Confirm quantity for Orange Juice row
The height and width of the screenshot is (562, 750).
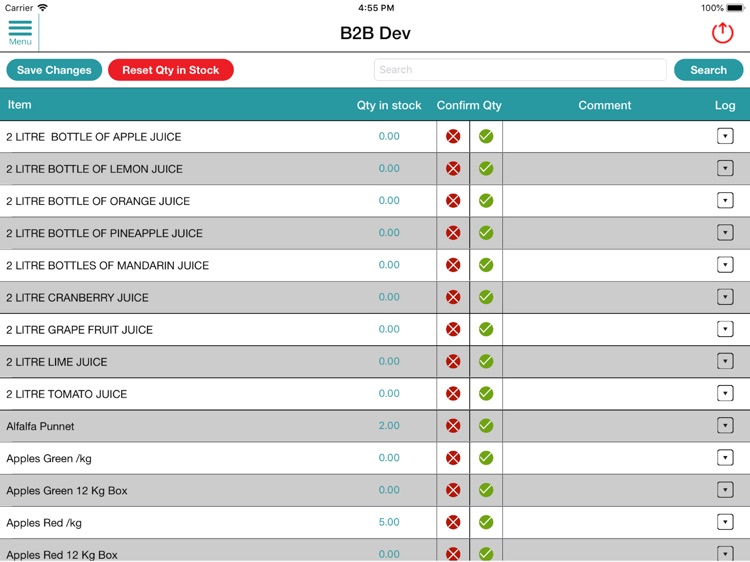tap(486, 200)
